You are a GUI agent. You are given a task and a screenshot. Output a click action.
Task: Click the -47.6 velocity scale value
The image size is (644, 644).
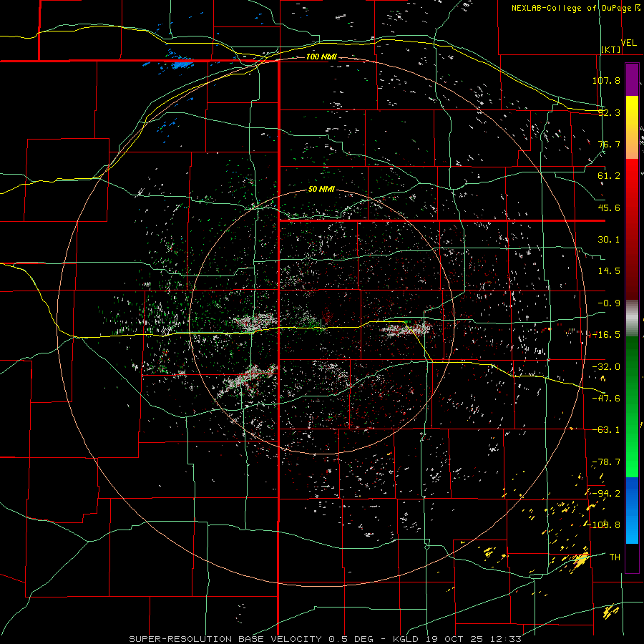click(606, 399)
